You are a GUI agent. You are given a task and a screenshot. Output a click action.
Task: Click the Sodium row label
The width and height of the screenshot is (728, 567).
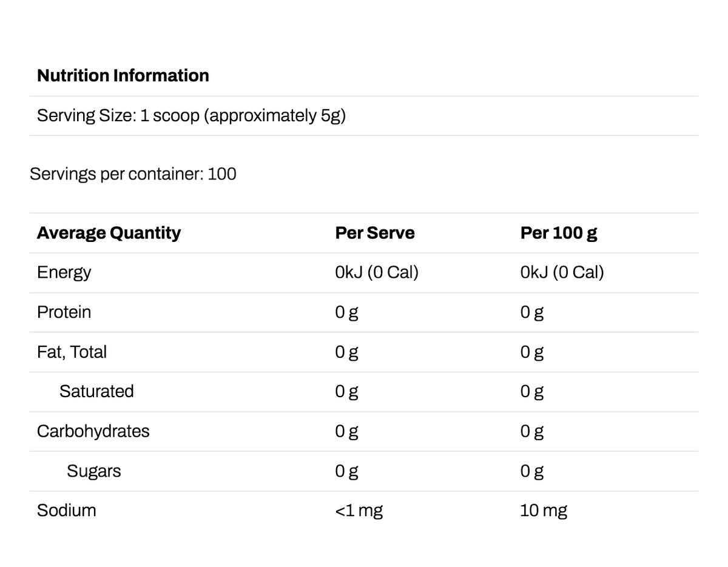[66, 511]
